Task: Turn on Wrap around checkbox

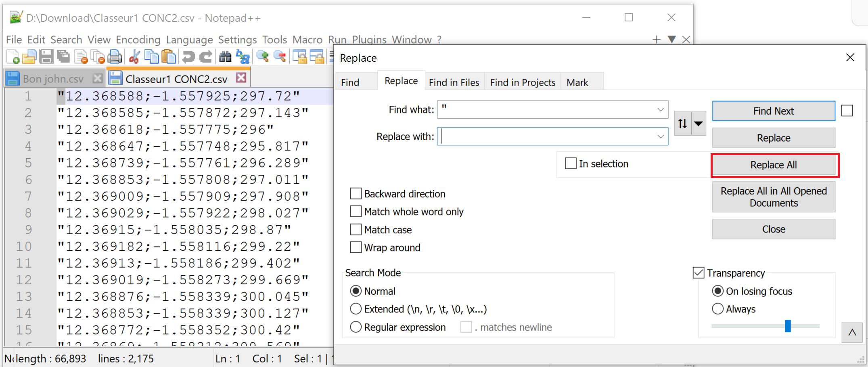Action: pos(356,247)
